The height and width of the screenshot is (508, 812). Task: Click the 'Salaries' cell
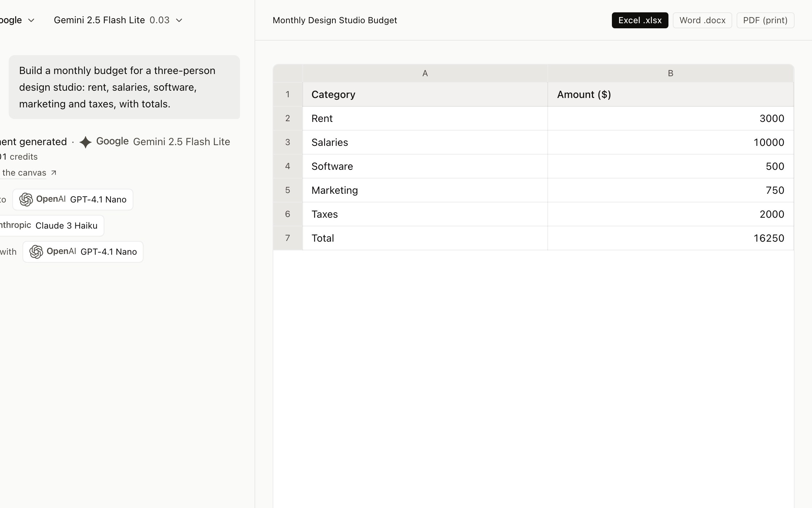425,142
